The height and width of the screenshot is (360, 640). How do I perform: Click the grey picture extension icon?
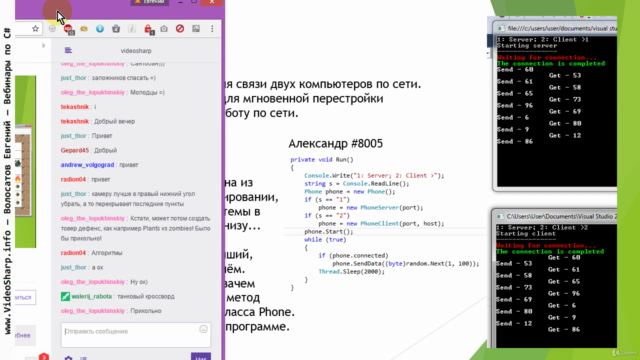[196, 29]
